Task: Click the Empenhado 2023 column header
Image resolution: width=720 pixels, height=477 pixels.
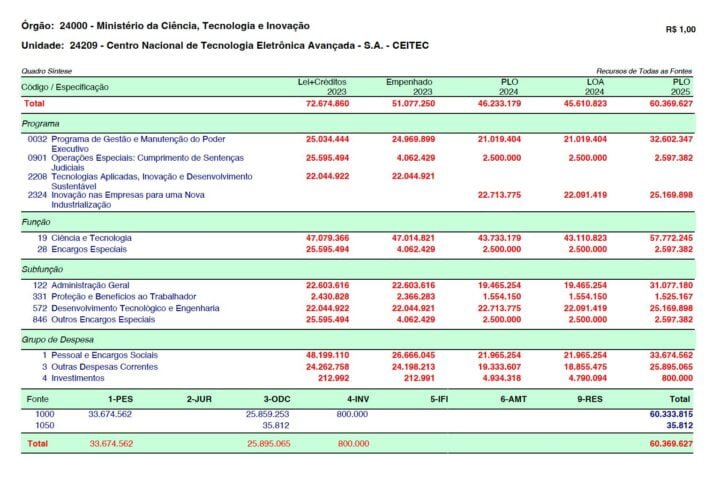Action: pos(409,84)
